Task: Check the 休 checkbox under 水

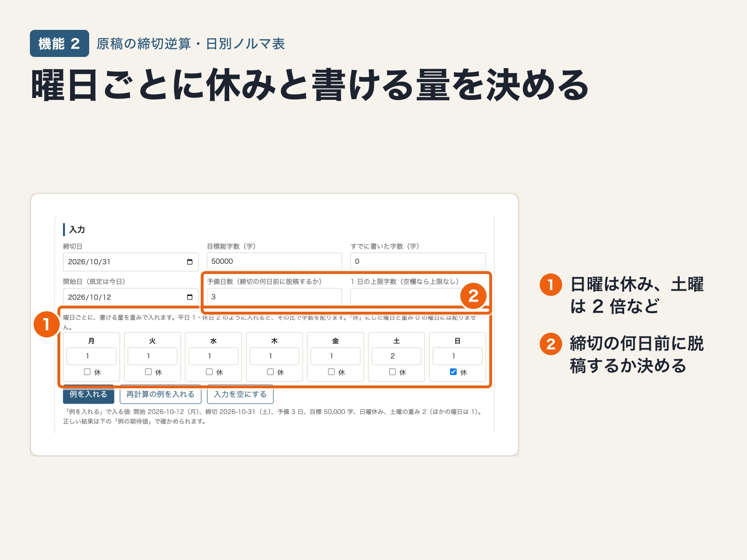Action: (x=210, y=372)
